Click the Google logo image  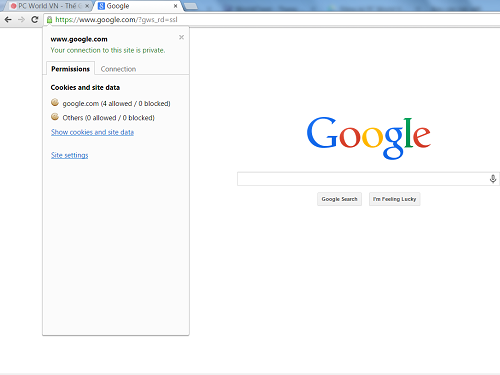click(x=368, y=138)
